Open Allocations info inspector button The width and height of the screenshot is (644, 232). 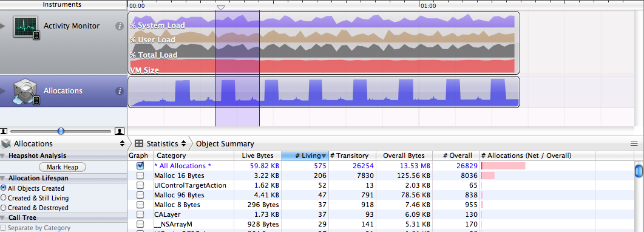pyautogui.click(x=120, y=91)
